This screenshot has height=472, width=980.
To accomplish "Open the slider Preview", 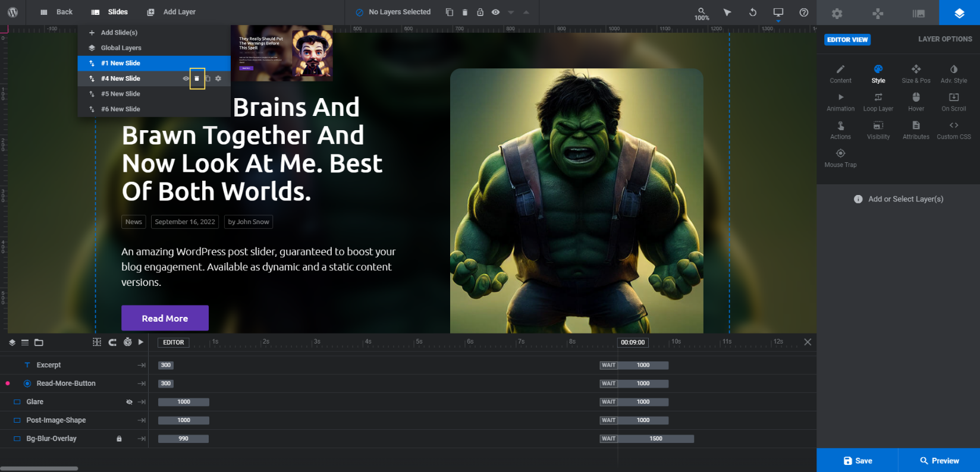I will tap(939, 461).
